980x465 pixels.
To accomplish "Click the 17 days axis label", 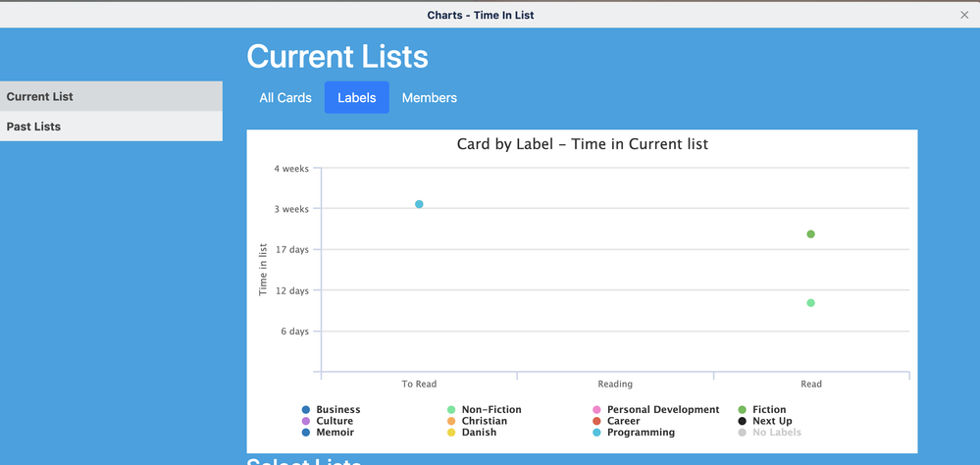I will pyautogui.click(x=291, y=250).
